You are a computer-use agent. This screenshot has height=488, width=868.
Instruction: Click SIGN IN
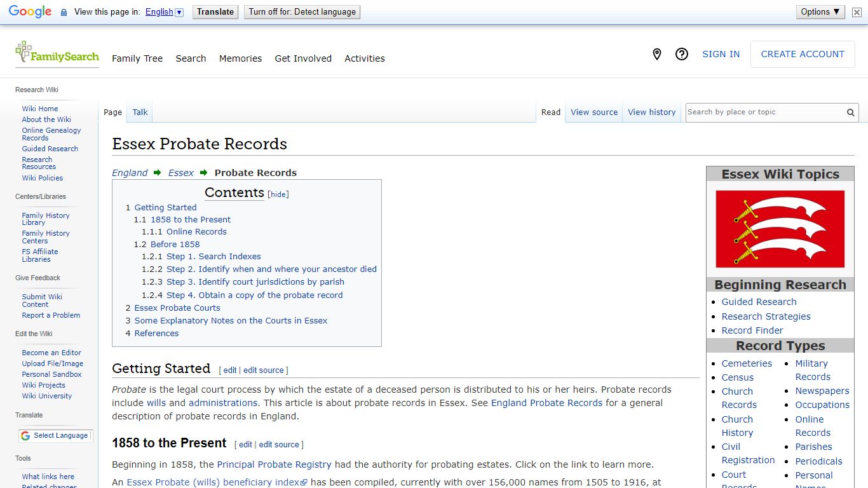click(721, 55)
